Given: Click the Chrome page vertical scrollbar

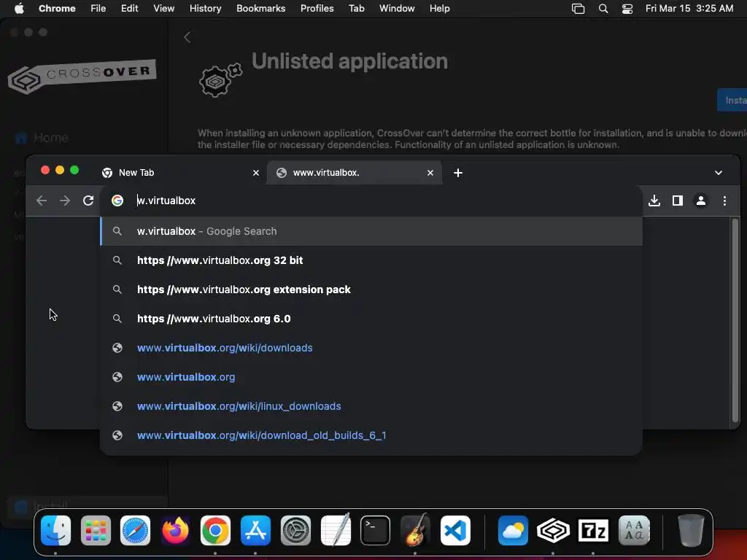Looking at the screenshot, I should click(x=735, y=320).
